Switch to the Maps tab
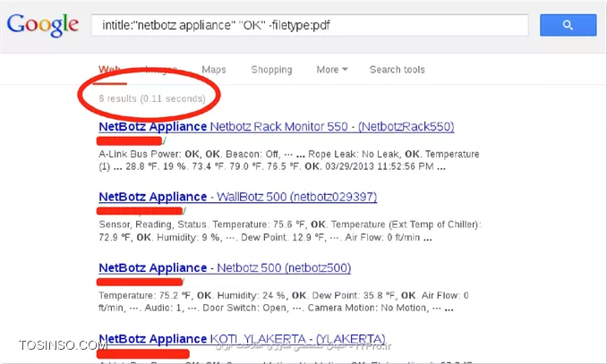Screen dimensions: 607x364 [x=214, y=70]
